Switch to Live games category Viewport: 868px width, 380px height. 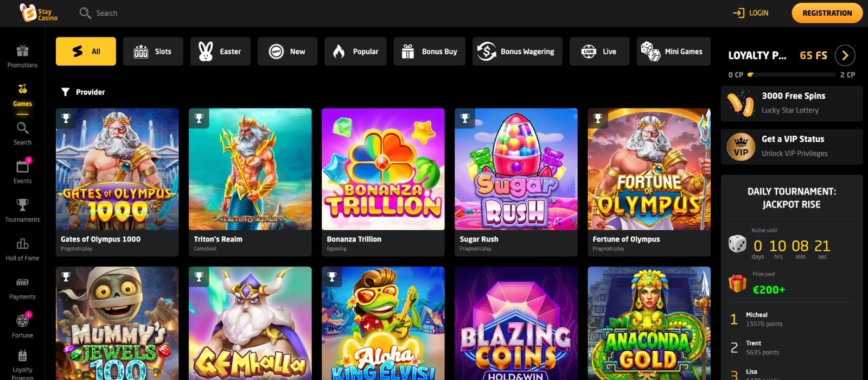[599, 52]
